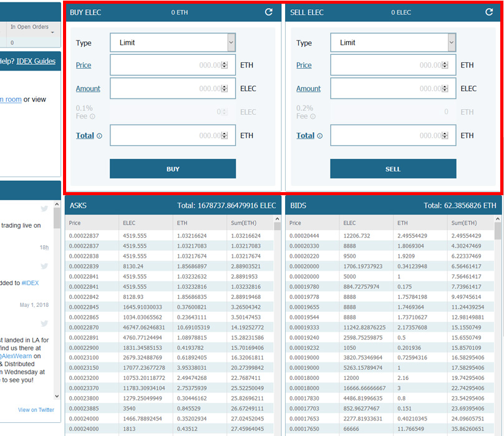The height and width of the screenshot is (436, 504).
Task: Select bid amount 66666
Action: pyautogui.click(x=351, y=429)
